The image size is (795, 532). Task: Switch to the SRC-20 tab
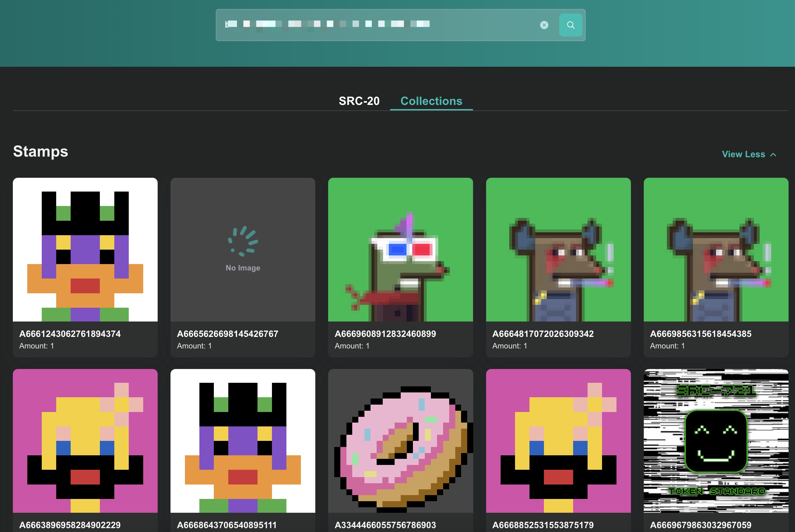[359, 101]
